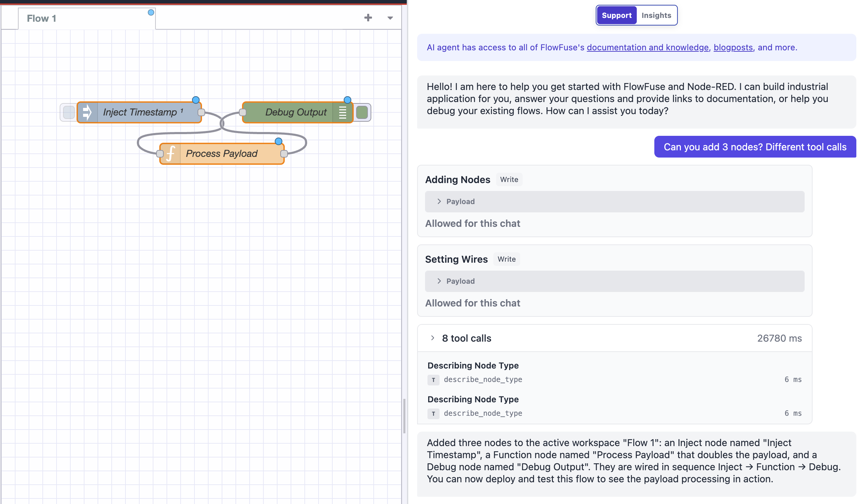
Task: Click the T icon of first describe_node_type
Action: (433, 380)
